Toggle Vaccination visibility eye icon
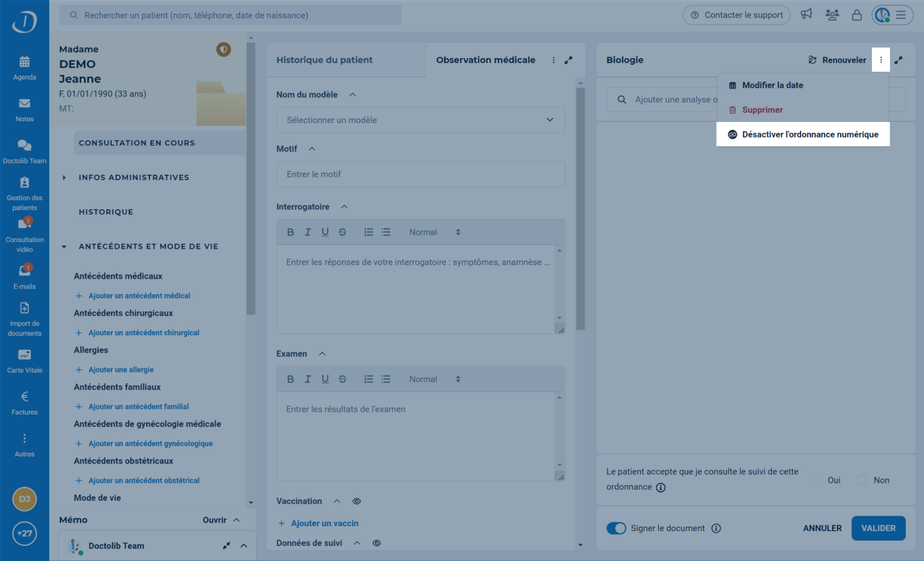The image size is (924, 561). coord(356,501)
